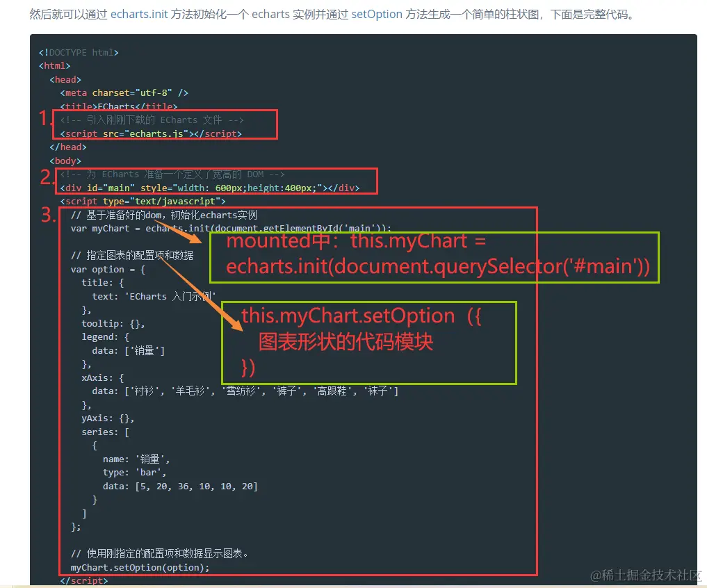Click the 'var option = {' line
Image resolution: width=707 pixels, height=588 pixels.
108,270
